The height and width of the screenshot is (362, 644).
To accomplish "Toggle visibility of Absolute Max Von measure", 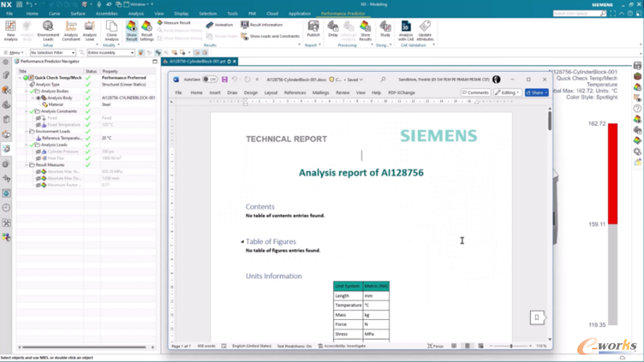I will click(38, 172).
